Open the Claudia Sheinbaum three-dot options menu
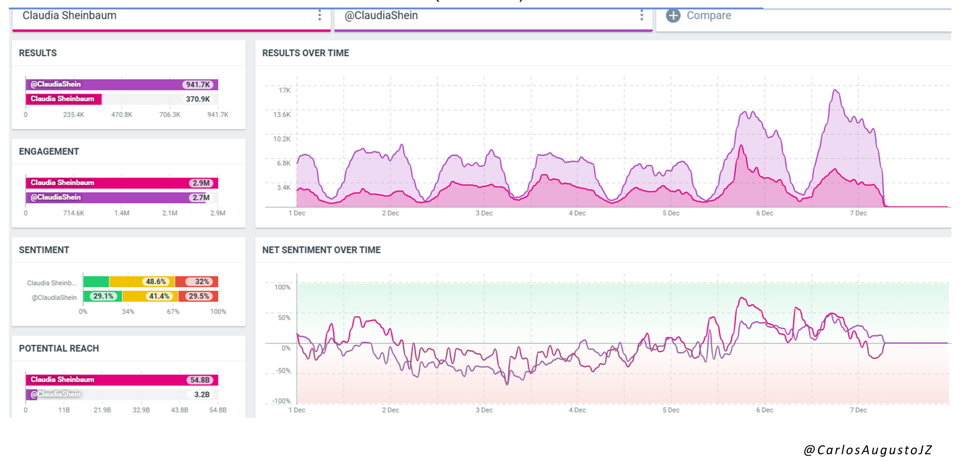The width and height of the screenshot is (980, 461). pos(320,15)
